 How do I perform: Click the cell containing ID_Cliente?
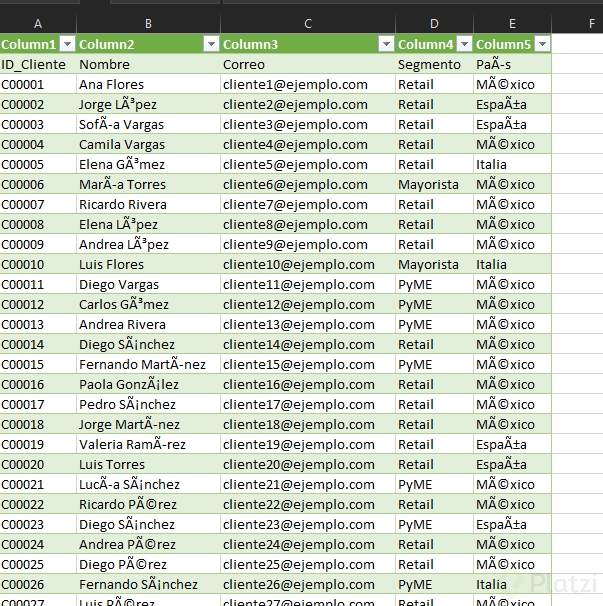pos(38,65)
